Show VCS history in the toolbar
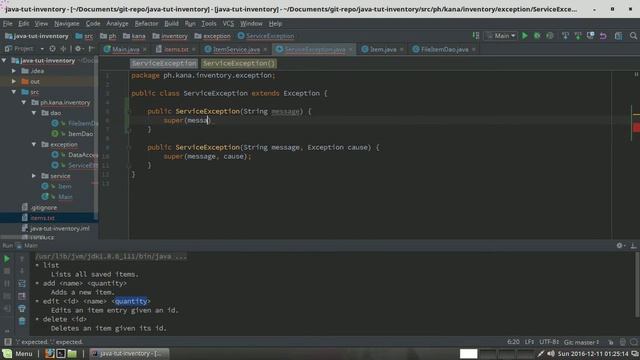640x360 pixels. [x=591, y=36]
